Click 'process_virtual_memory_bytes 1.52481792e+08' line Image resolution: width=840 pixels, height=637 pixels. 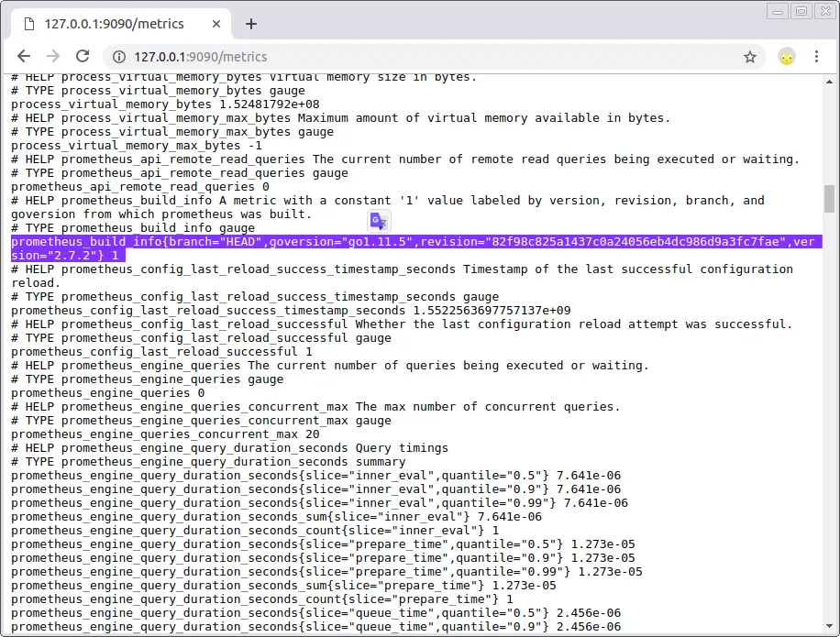[x=165, y=104]
